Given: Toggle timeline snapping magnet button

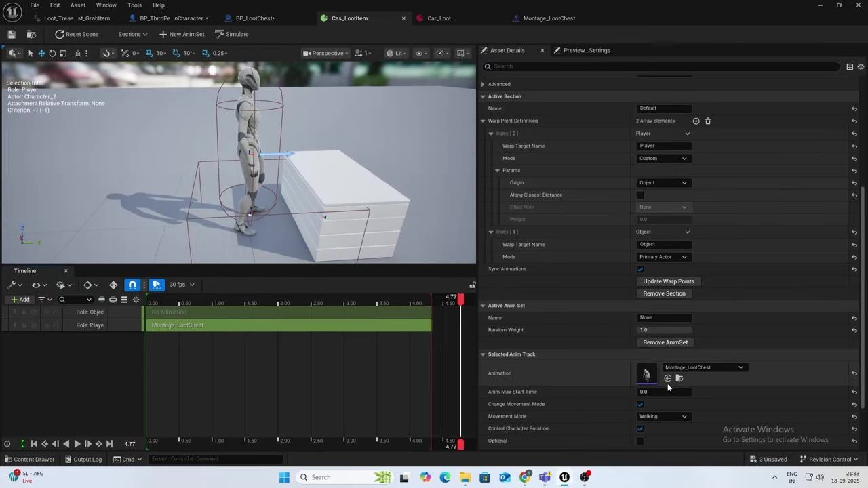Looking at the screenshot, I should [x=133, y=285].
